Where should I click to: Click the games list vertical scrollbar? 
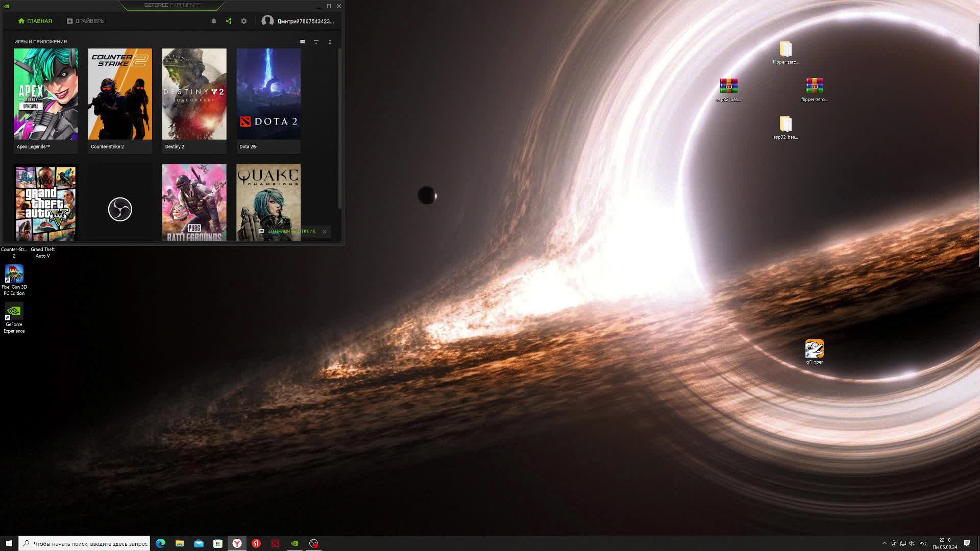tap(340, 128)
